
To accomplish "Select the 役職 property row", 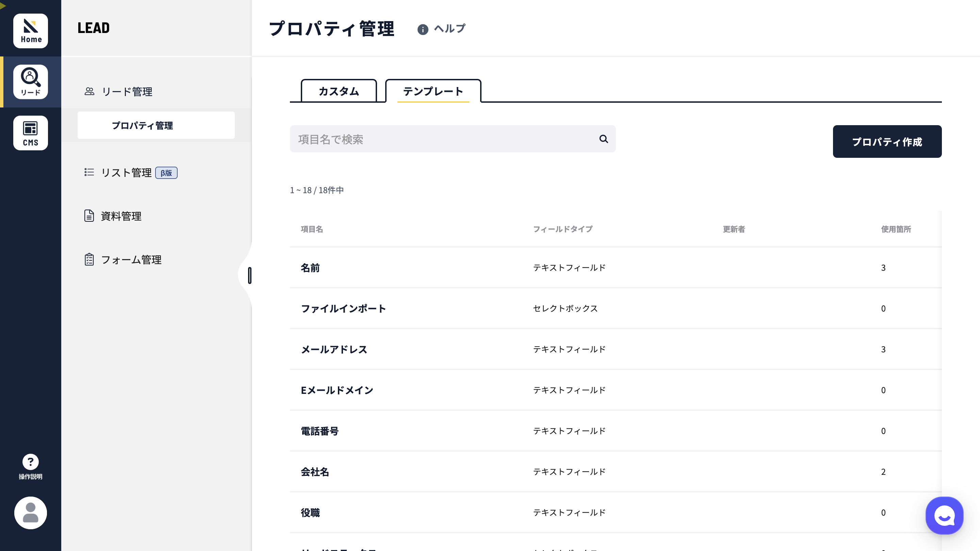I will [616, 513].
